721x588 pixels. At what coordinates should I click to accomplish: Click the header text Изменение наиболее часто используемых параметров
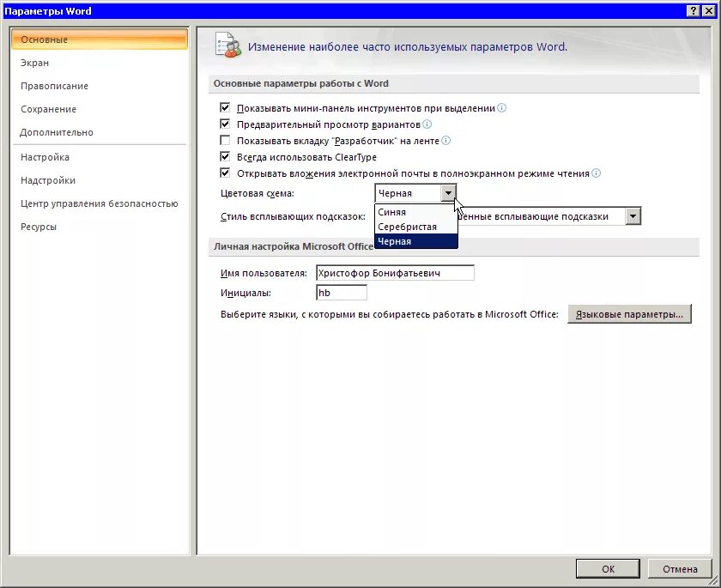[408, 47]
